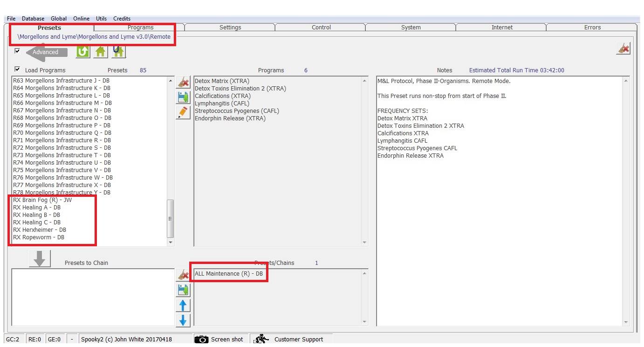This screenshot has width=644, height=347.
Task: Click the Notes panel scrollbar up arrow
Action: (625, 81)
